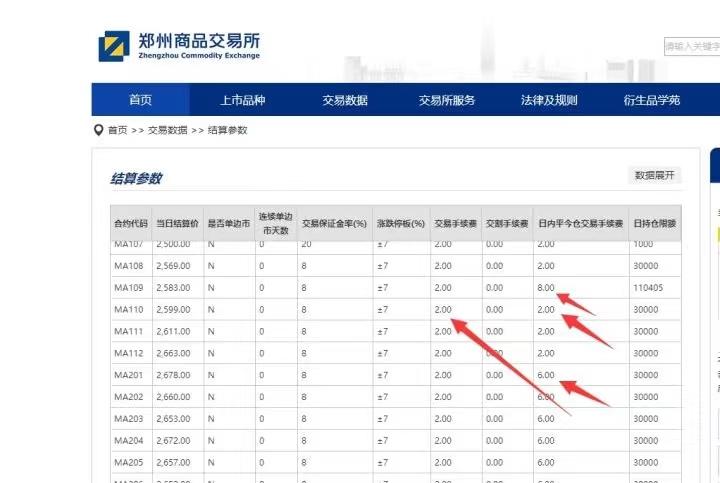Click settlement price 2,569.00

click(173, 266)
